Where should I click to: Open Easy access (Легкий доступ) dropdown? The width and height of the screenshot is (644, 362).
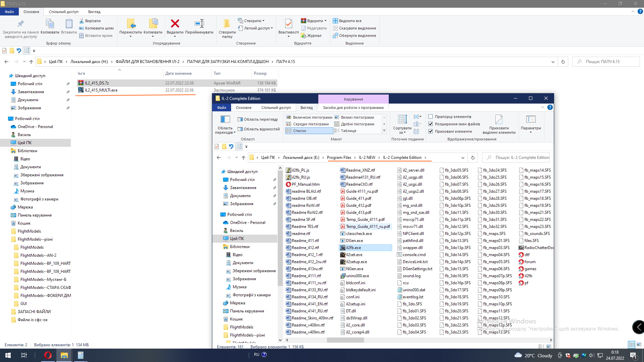(257, 28)
